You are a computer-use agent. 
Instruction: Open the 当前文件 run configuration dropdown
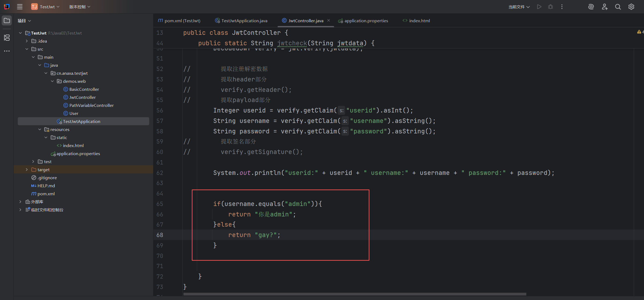click(x=519, y=7)
